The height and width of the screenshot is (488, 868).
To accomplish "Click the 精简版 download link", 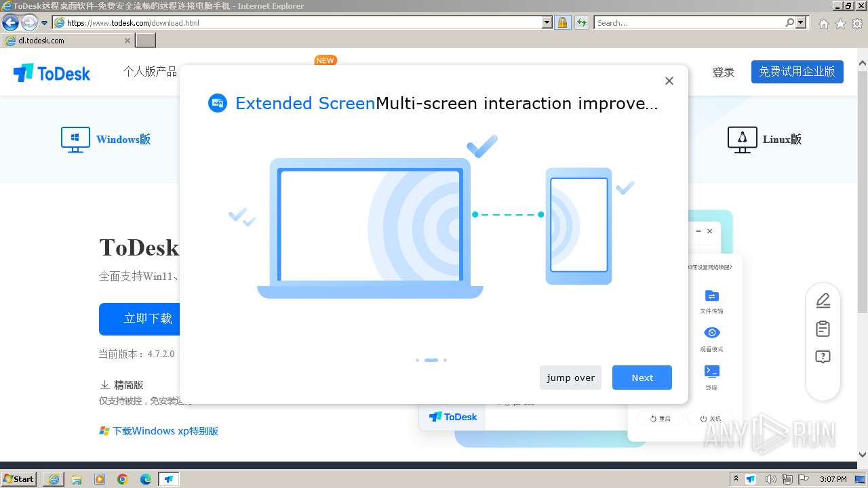I will 122,384.
